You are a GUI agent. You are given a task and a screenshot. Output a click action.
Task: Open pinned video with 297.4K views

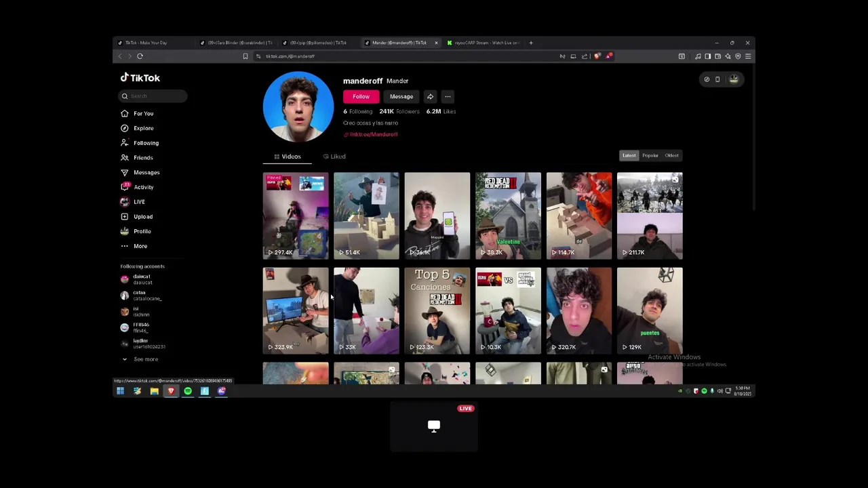(x=296, y=216)
